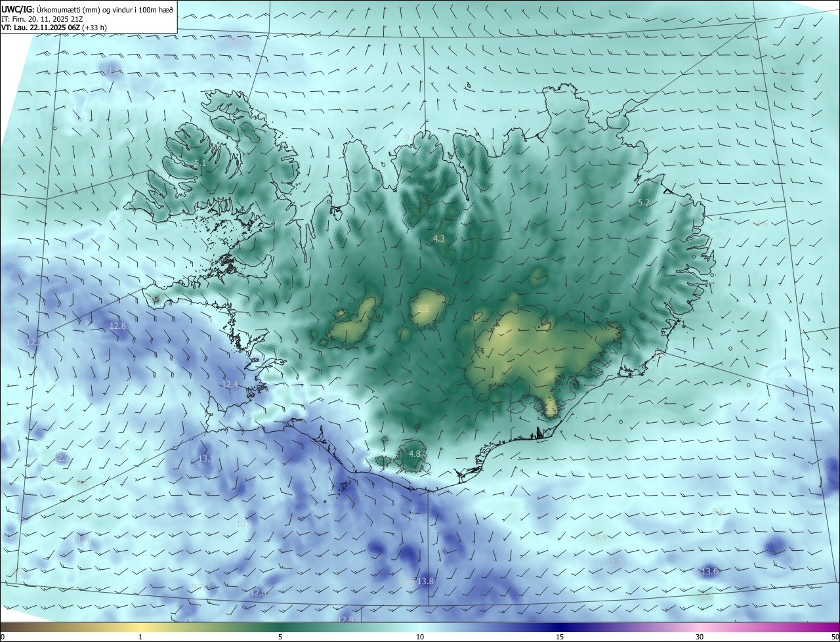Click the 5.2 value in east Iceland

[x=644, y=203]
